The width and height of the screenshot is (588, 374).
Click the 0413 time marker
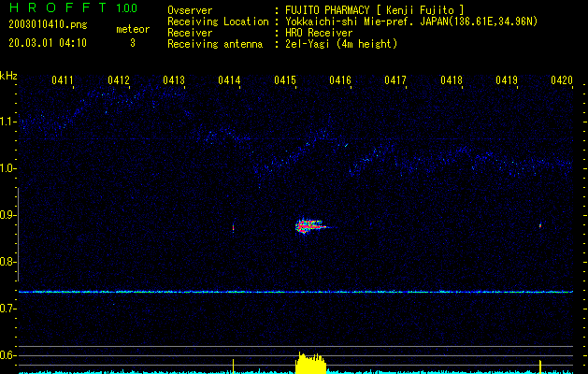point(174,80)
